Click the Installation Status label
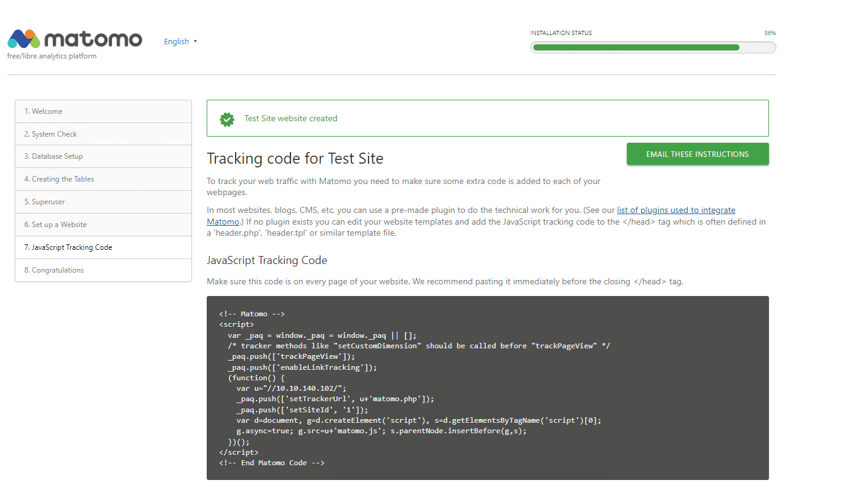Image resolution: width=868 pixels, height=488 pixels. pyautogui.click(x=561, y=33)
